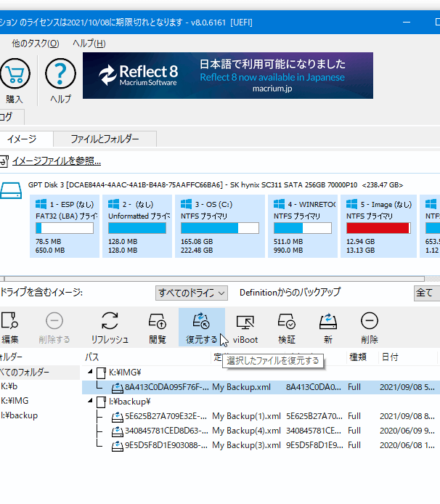Click 'My Backup(3).xml' cell
Screen dimensions: 440x504
(x=246, y=445)
